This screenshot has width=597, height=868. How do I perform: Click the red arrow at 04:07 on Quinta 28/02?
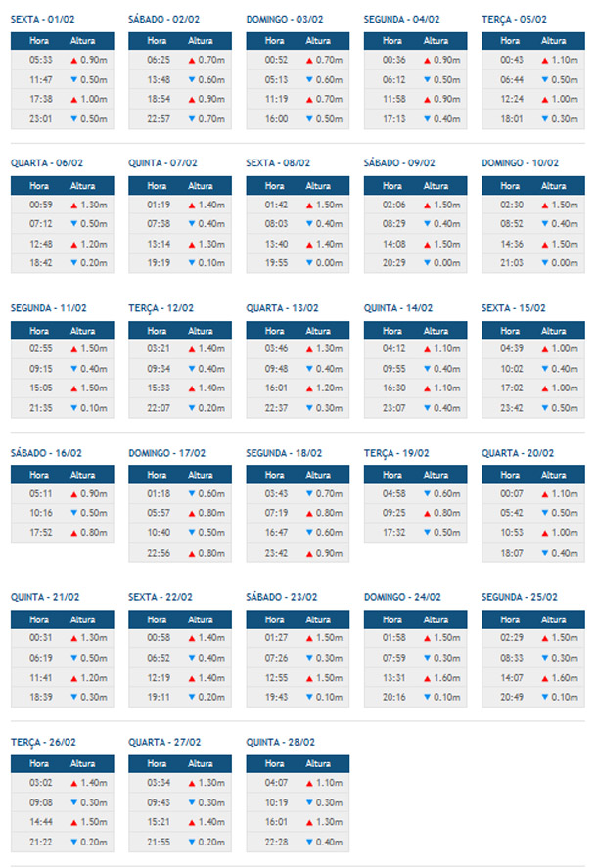(308, 783)
